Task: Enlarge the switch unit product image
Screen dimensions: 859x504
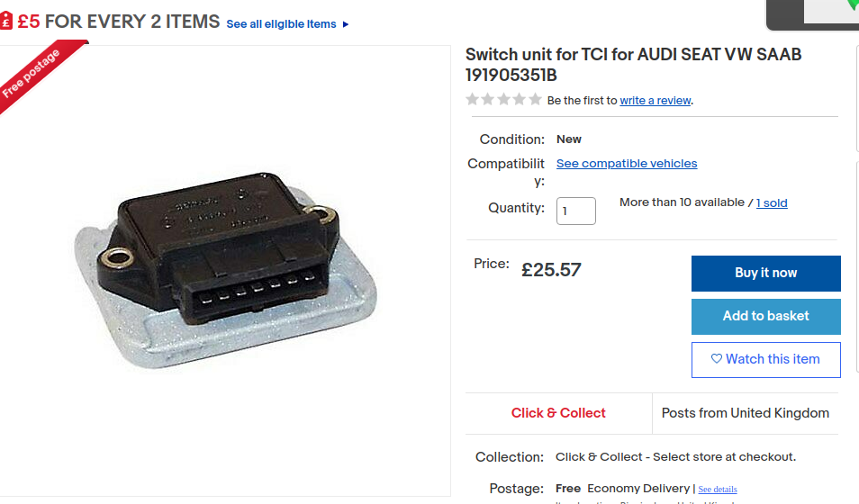Action: (225, 270)
